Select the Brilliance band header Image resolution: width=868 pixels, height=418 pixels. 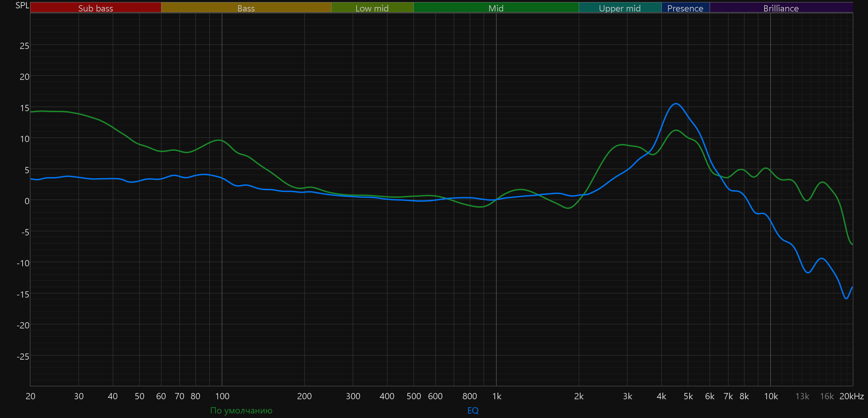781,8
